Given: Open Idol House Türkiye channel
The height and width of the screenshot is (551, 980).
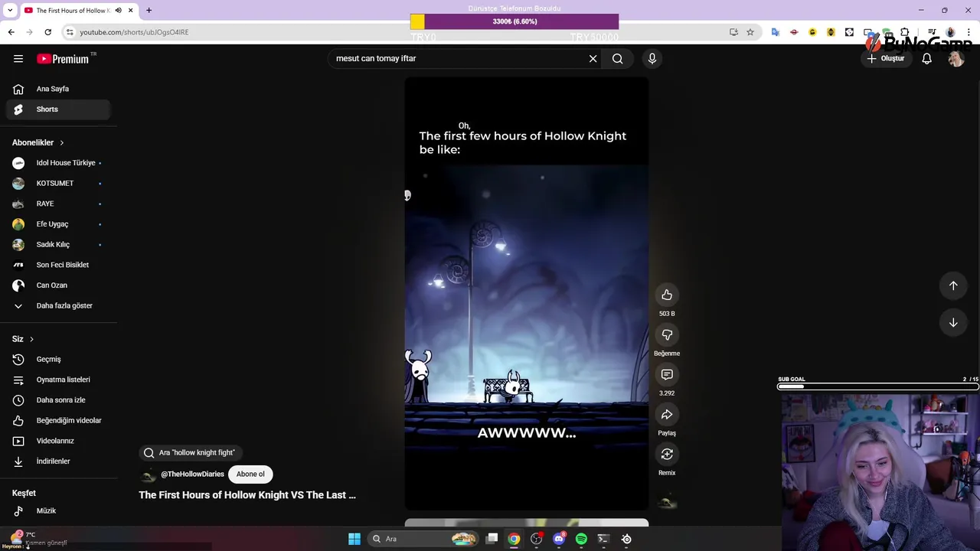Looking at the screenshot, I should click(58, 163).
